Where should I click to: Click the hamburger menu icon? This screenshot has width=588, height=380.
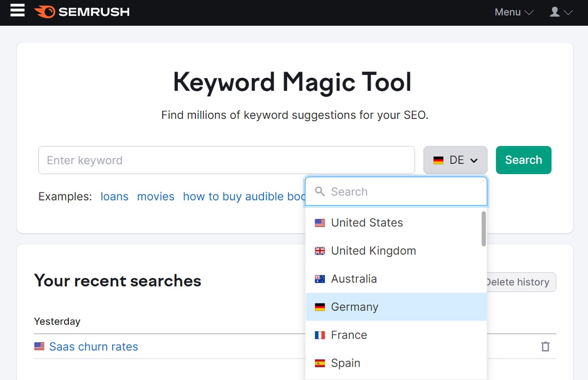click(x=17, y=11)
